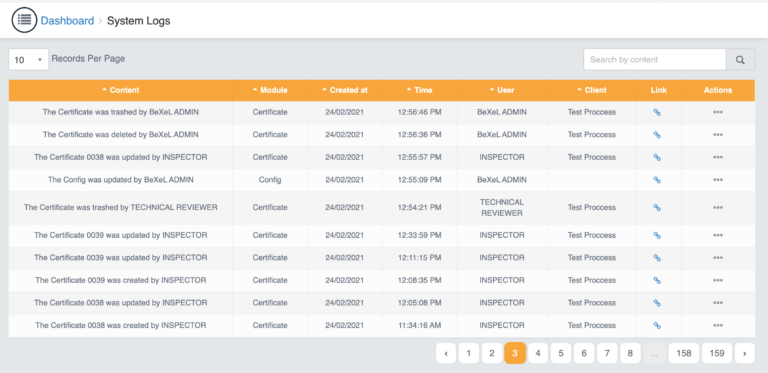Select 'The Certificate 0038 was created by INSPECTOR' text
This screenshot has width=768, height=373.
(120, 326)
